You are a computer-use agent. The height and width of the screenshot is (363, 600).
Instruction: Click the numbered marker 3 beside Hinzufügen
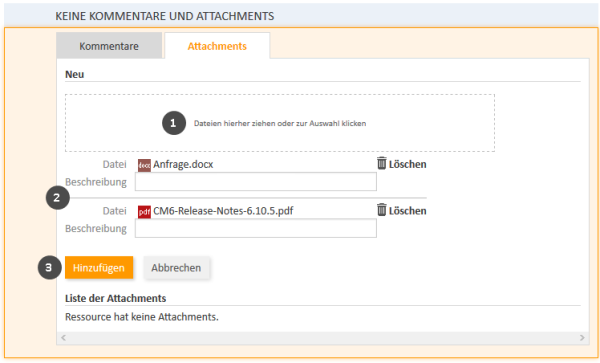[x=49, y=267]
